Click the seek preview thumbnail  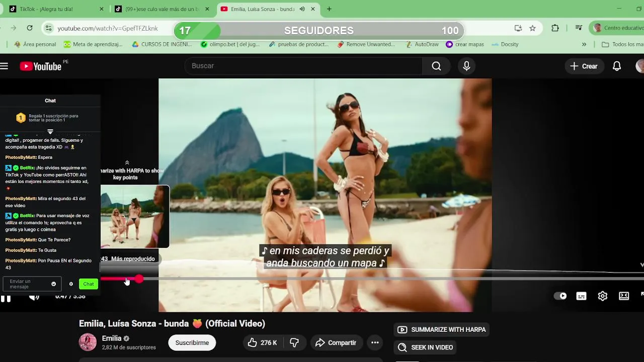(x=135, y=216)
